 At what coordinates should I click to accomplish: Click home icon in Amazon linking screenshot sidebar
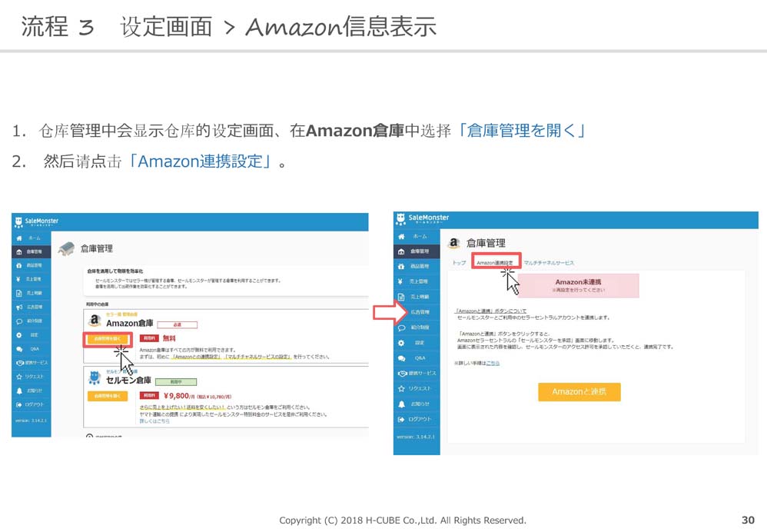[401, 236]
